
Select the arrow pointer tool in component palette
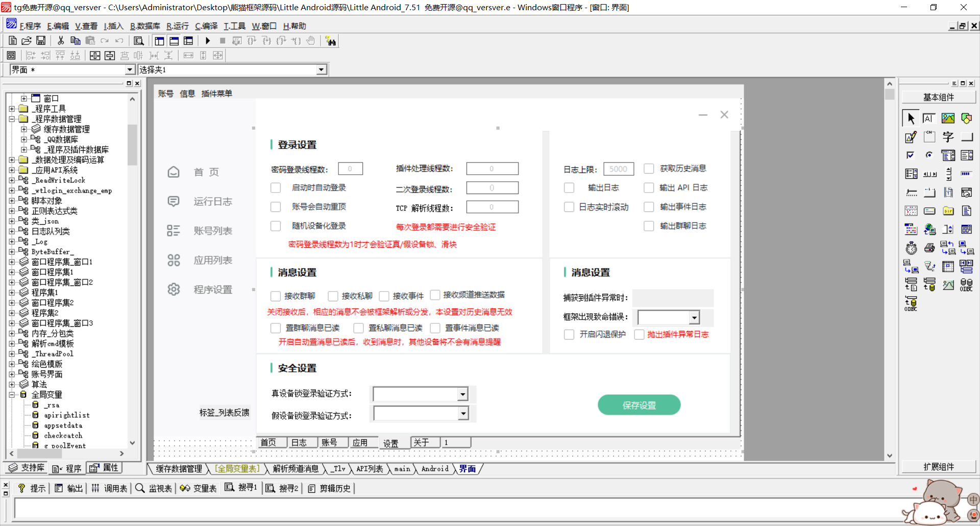click(x=911, y=118)
